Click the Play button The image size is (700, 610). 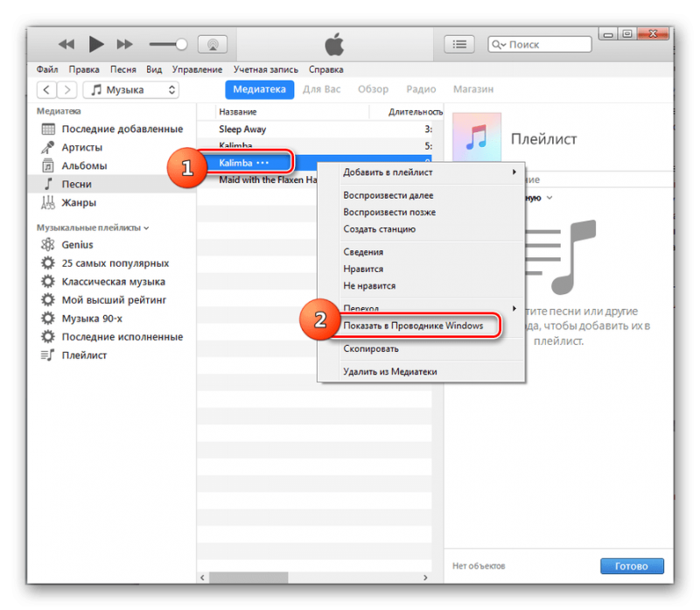click(x=96, y=44)
